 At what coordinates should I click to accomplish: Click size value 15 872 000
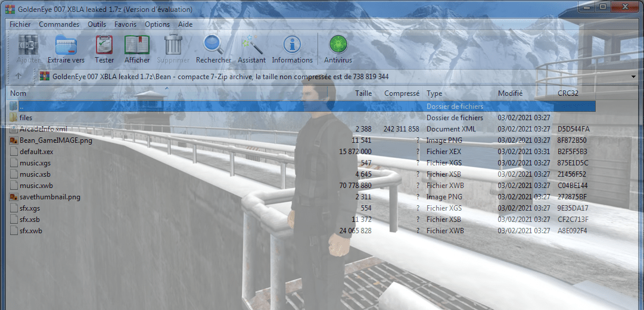coord(356,151)
